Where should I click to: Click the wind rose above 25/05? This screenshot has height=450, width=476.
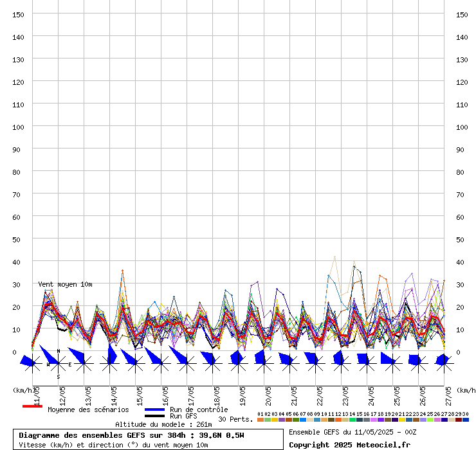pyautogui.click(x=393, y=363)
